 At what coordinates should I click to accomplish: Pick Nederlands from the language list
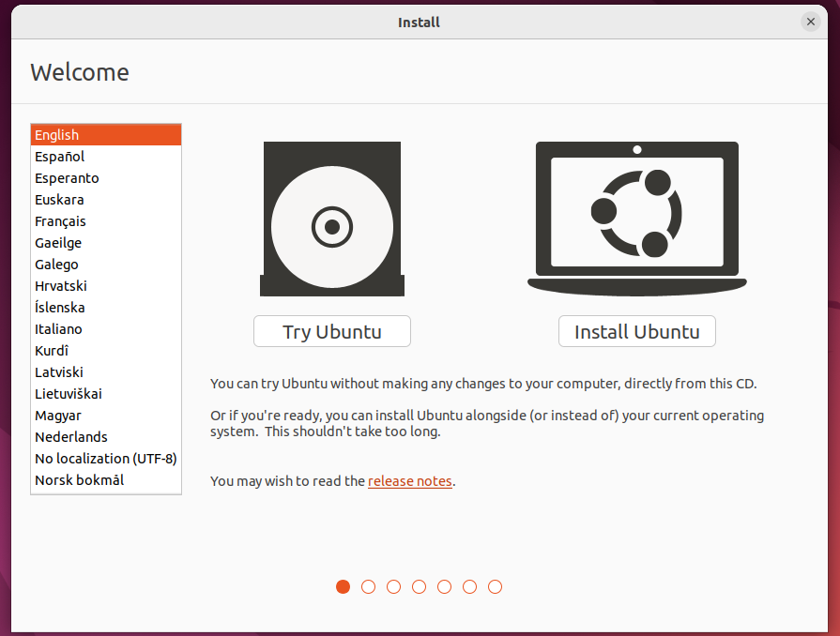(106, 437)
